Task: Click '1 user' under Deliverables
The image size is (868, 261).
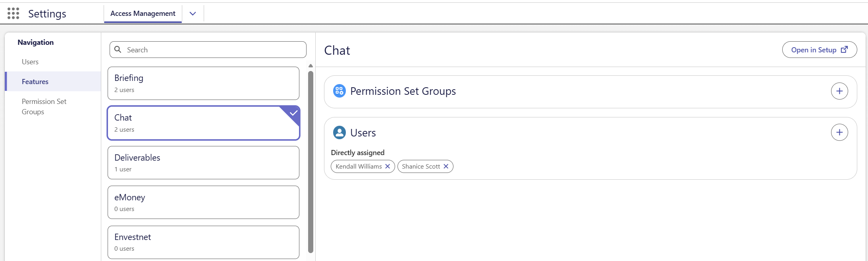Action: point(123,169)
